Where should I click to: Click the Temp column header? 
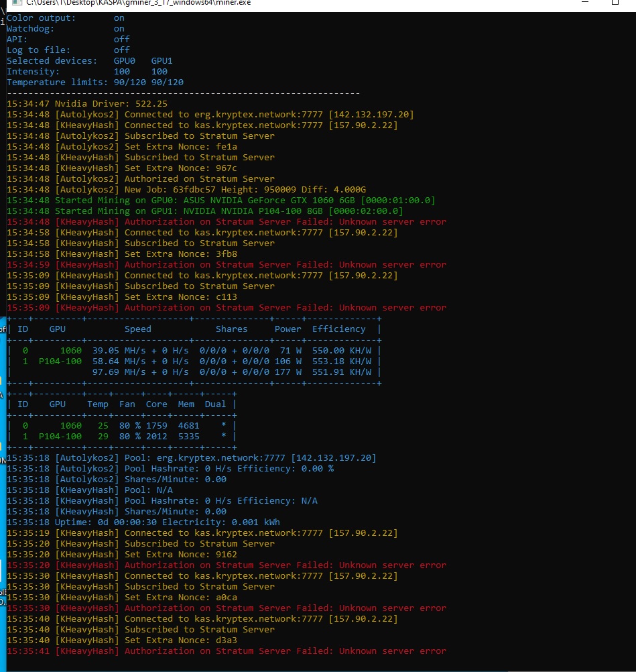tap(97, 404)
